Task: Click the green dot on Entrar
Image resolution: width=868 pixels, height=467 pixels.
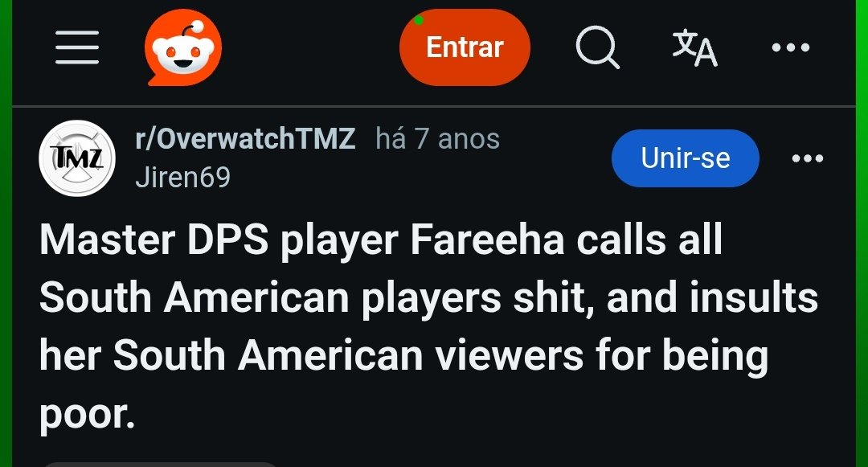Action: click(x=419, y=20)
